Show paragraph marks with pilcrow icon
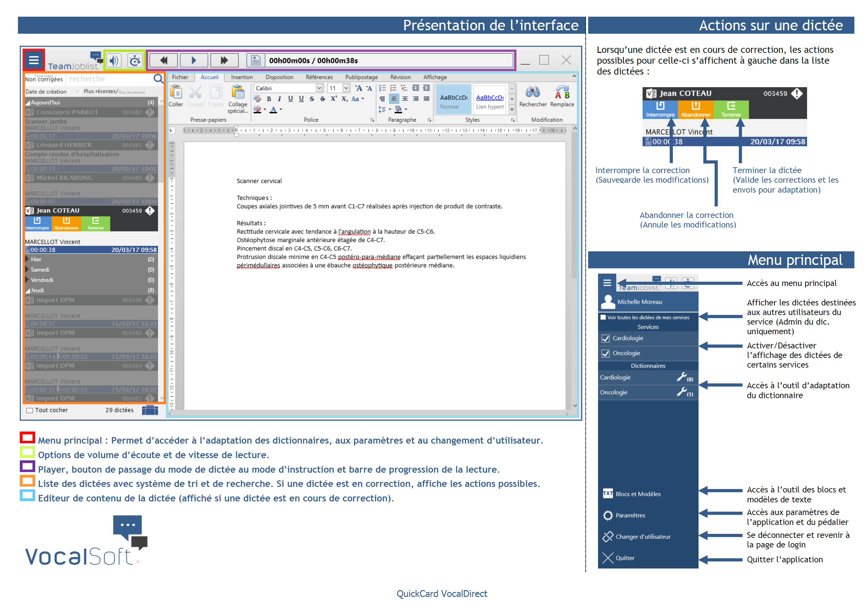Viewport: 868px width, 613px height. click(382, 99)
